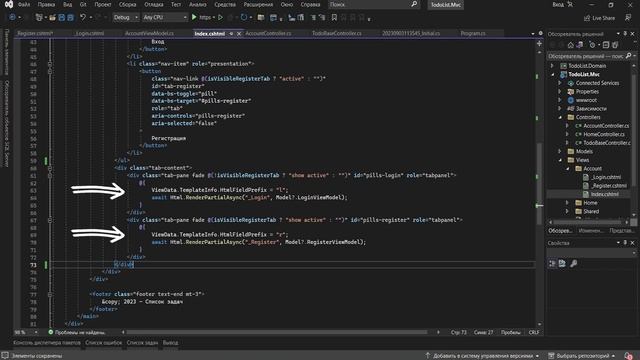Select HomeController.cs in Solution Explorer

click(604, 134)
